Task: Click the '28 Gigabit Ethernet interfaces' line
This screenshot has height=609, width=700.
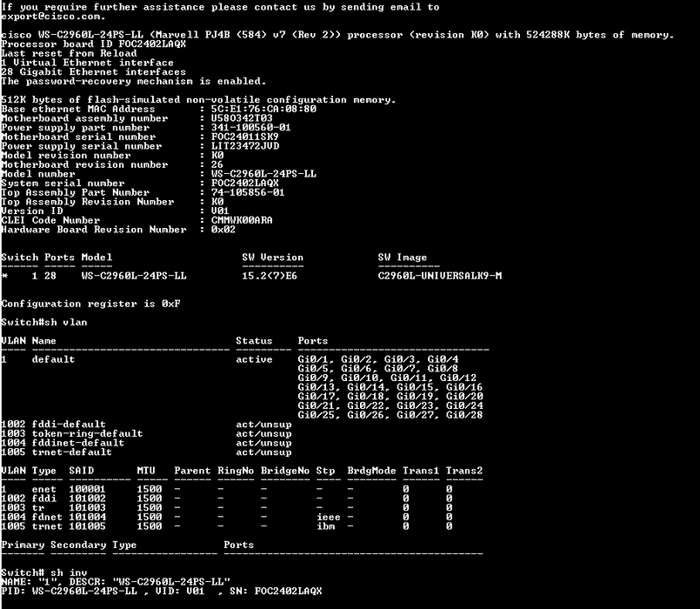Action: click(93, 72)
